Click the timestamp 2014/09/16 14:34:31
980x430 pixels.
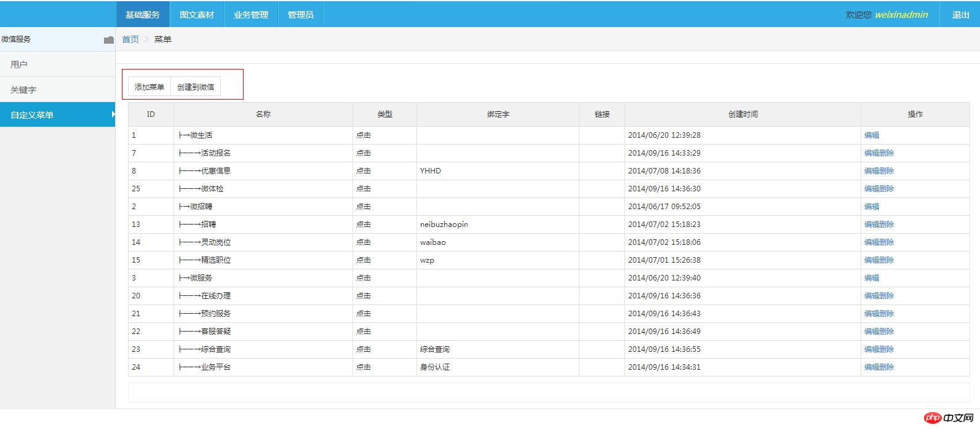[664, 367]
